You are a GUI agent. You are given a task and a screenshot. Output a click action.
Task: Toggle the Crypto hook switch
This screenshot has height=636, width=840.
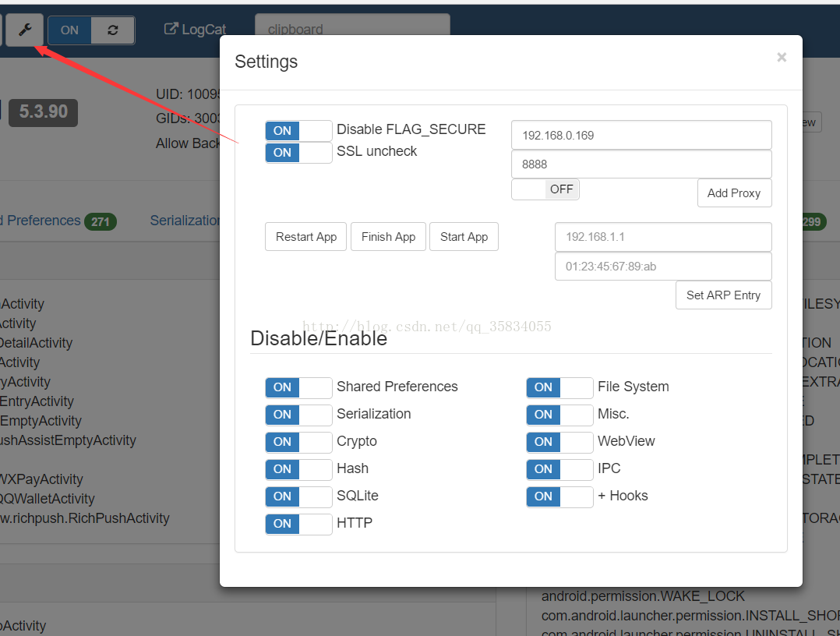[298, 442]
